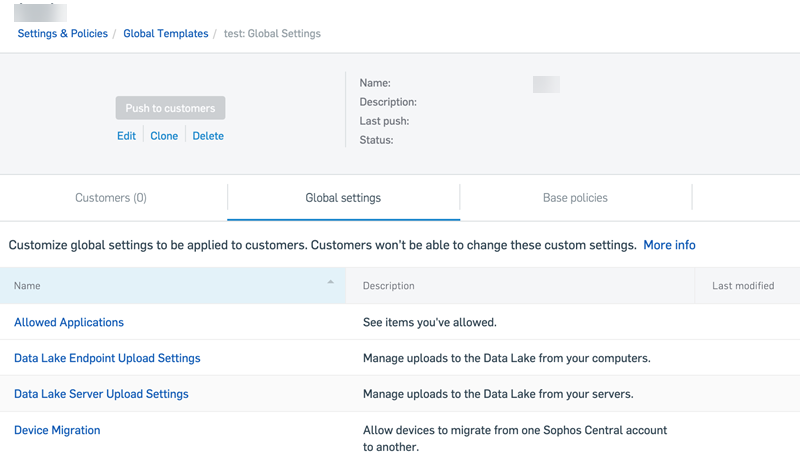Screen dimensions: 800x455
Task: Switch to the Customers (0) tab
Action: tap(111, 198)
